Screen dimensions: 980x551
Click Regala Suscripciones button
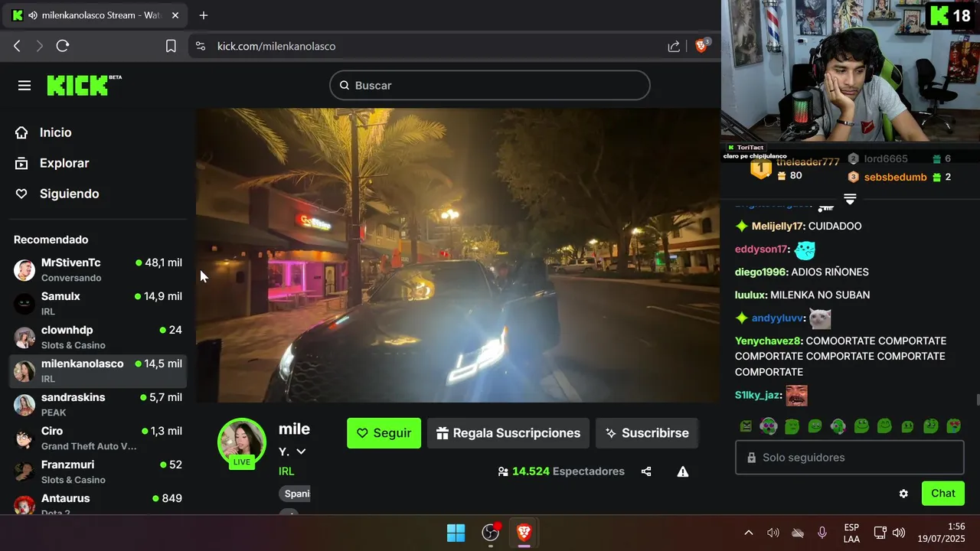pos(508,433)
